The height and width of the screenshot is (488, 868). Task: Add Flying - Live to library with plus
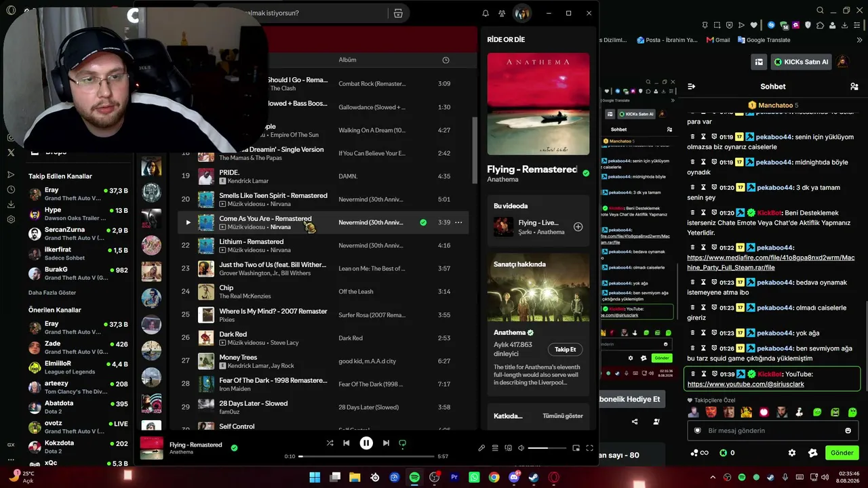tap(578, 227)
